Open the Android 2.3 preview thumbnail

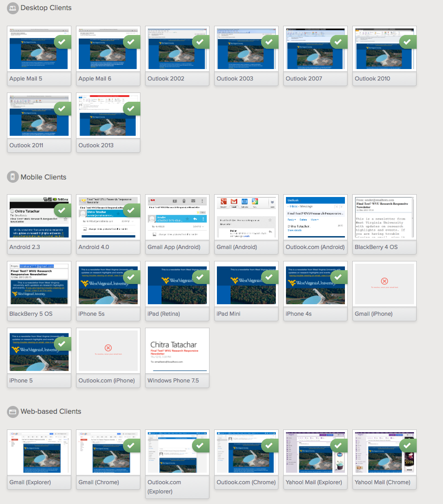(39, 217)
